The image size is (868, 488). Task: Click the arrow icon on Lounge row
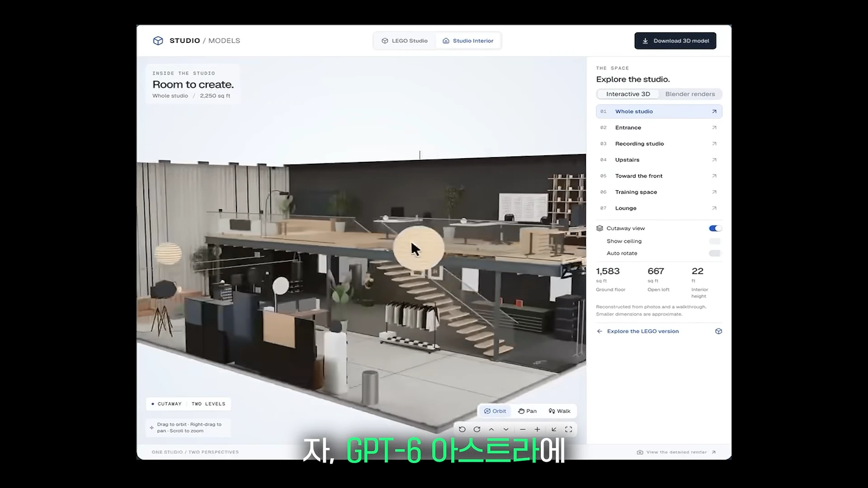[714, 208]
